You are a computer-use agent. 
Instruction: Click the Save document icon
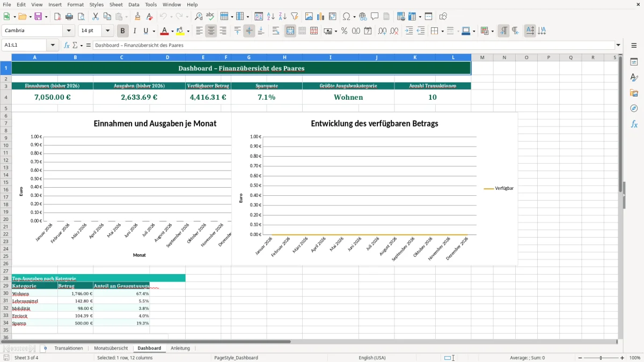click(x=38, y=17)
